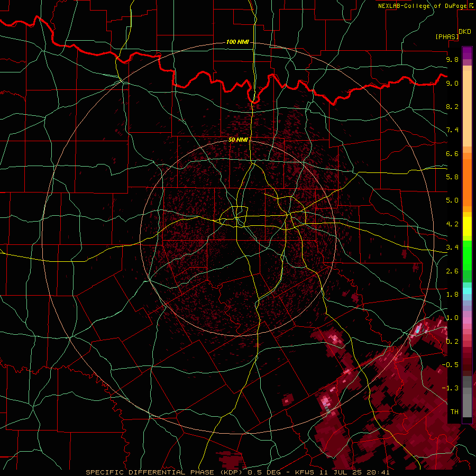Pick the cyan band of the color scale

point(467,291)
